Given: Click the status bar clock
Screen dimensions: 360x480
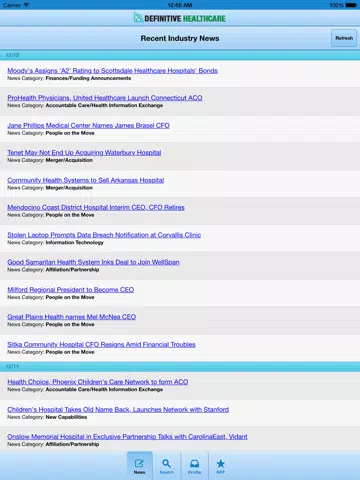Looking at the screenshot, I should 180,5.
